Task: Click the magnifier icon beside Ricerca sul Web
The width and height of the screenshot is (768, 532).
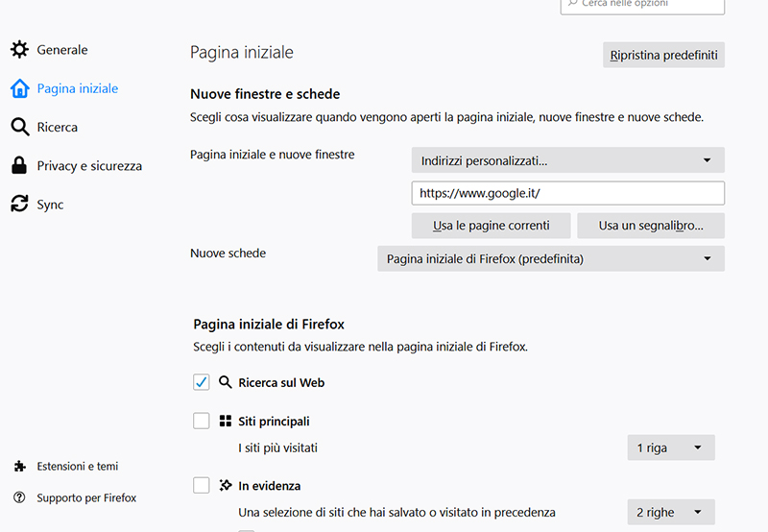Action: click(226, 382)
